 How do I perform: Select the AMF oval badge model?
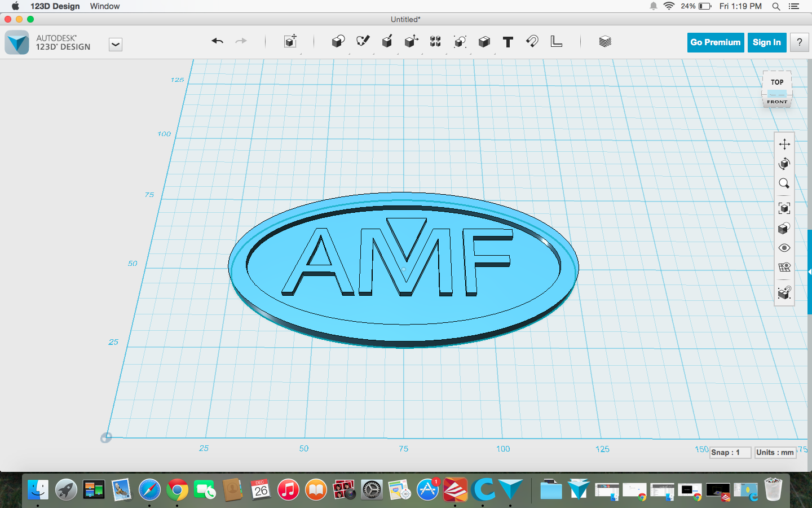click(x=404, y=269)
